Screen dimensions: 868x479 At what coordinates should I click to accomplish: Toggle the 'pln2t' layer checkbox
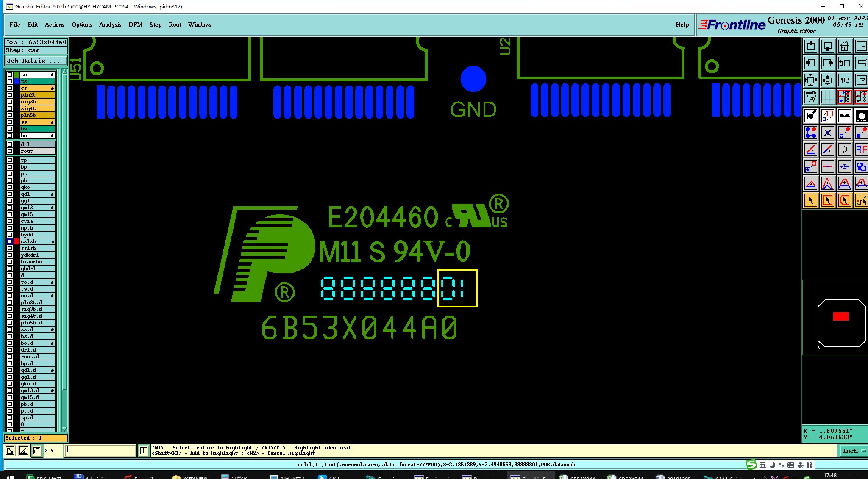[x=10, y=95]
